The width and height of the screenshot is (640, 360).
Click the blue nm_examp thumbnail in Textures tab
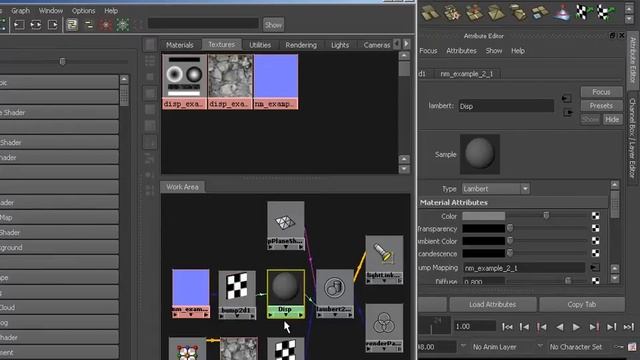[276, 82]
